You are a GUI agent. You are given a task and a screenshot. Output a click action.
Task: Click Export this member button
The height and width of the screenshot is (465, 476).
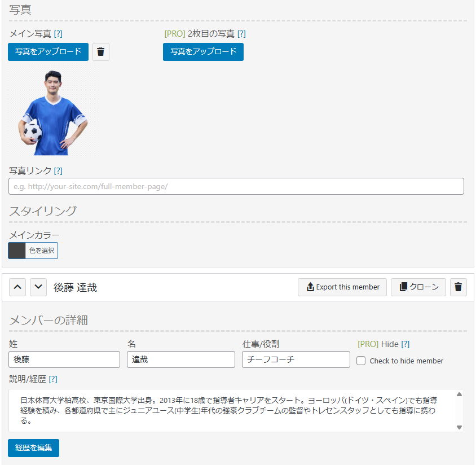click(342, 287)
